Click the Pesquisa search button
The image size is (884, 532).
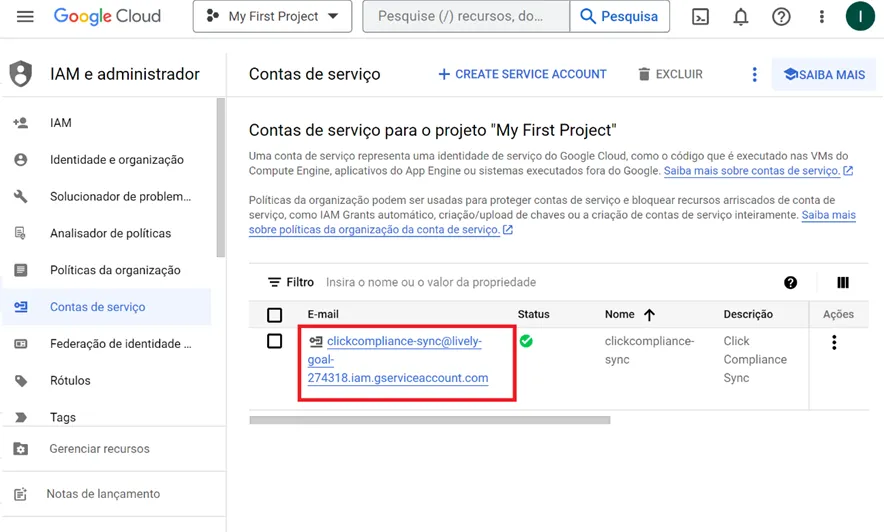pyautogui.click(x=620, y=16)
